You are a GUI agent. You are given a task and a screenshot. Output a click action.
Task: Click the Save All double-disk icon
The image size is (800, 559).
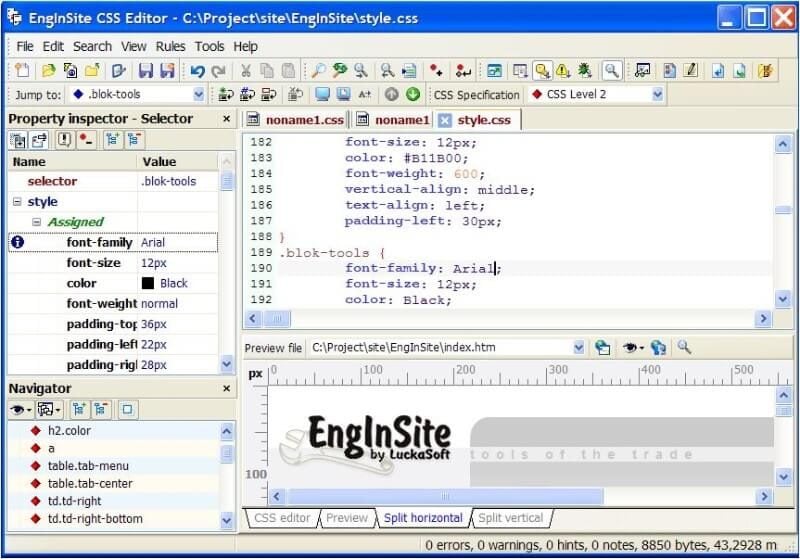coord(167,70)
